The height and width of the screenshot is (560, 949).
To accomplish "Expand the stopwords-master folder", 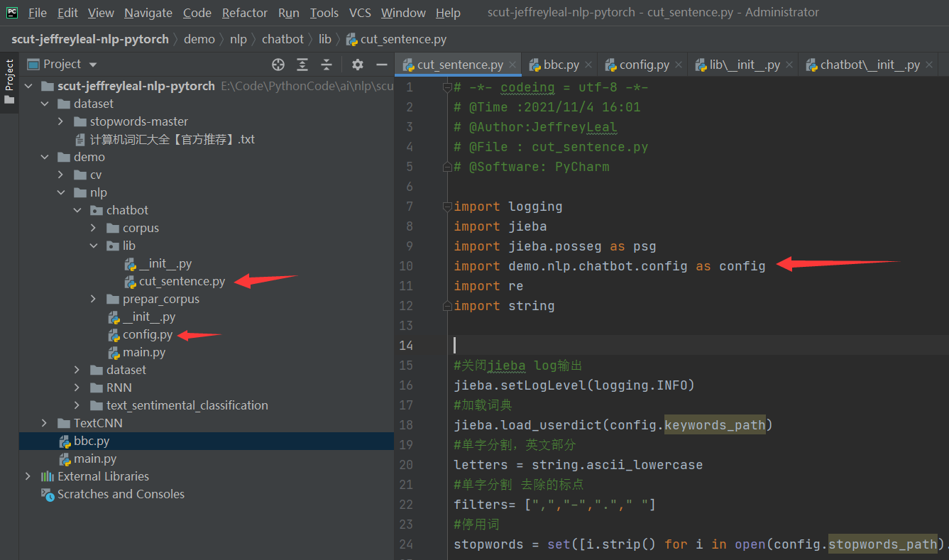I will [61, 122].
